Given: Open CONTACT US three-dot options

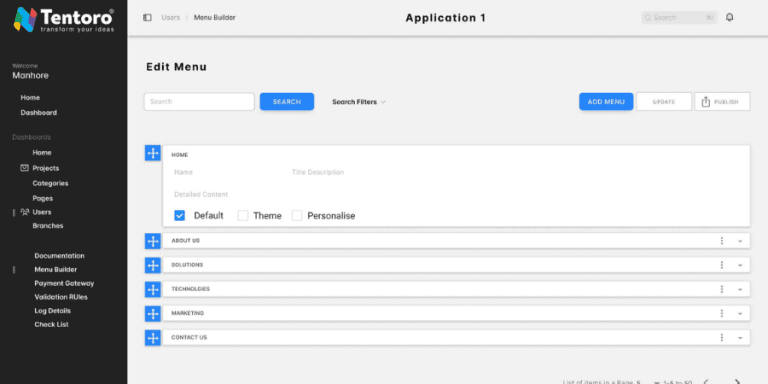Looking at the screenshot, I should (721, 337).
